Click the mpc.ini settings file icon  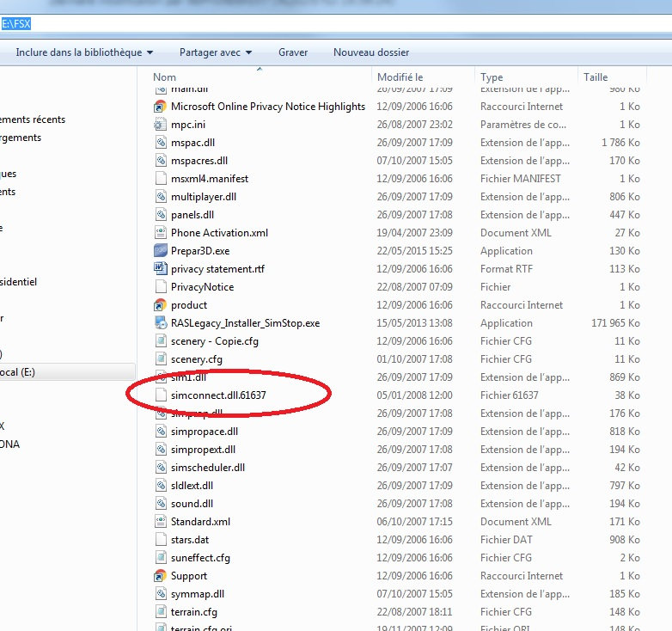click(x=161, y=125)
